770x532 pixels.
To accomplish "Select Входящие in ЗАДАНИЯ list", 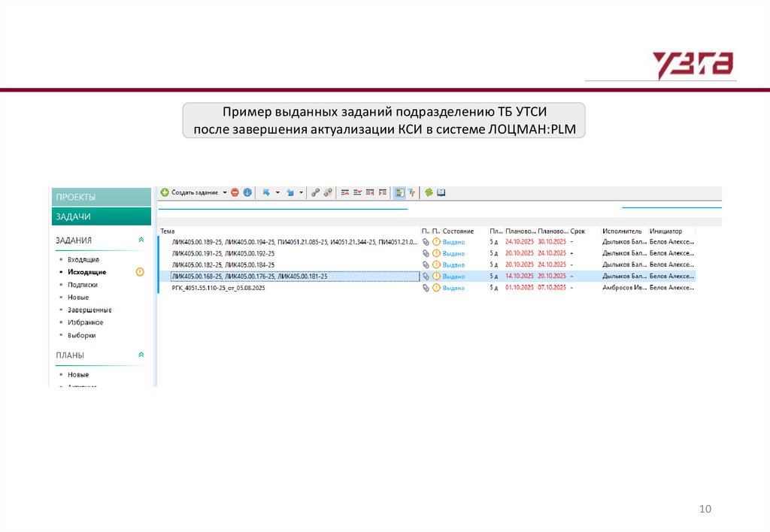I will (x=83, y=260).
